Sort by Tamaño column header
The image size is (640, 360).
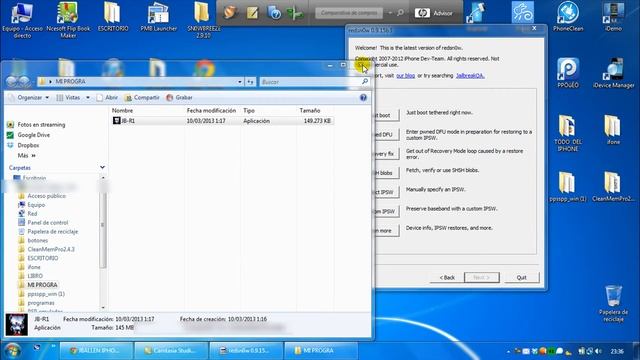pos(310,111)
